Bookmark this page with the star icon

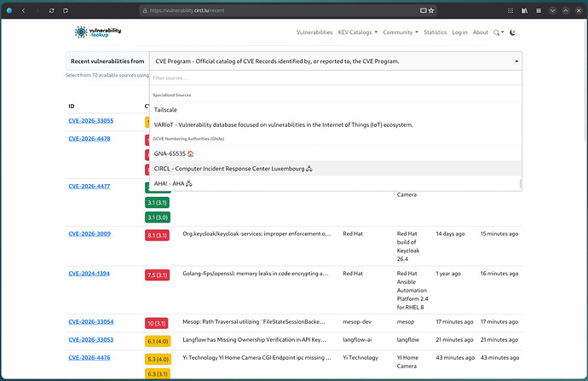tap(431, 10)
